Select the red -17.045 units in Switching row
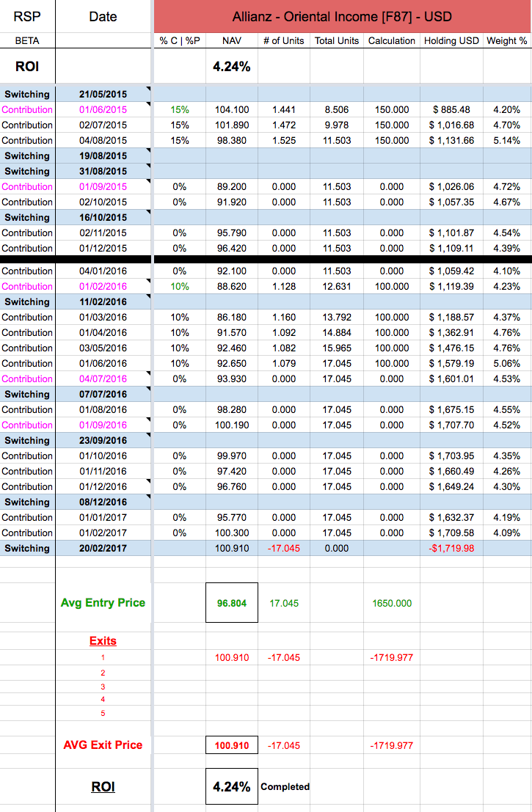Viewport: 532px width, 812px height. (284, 549)
